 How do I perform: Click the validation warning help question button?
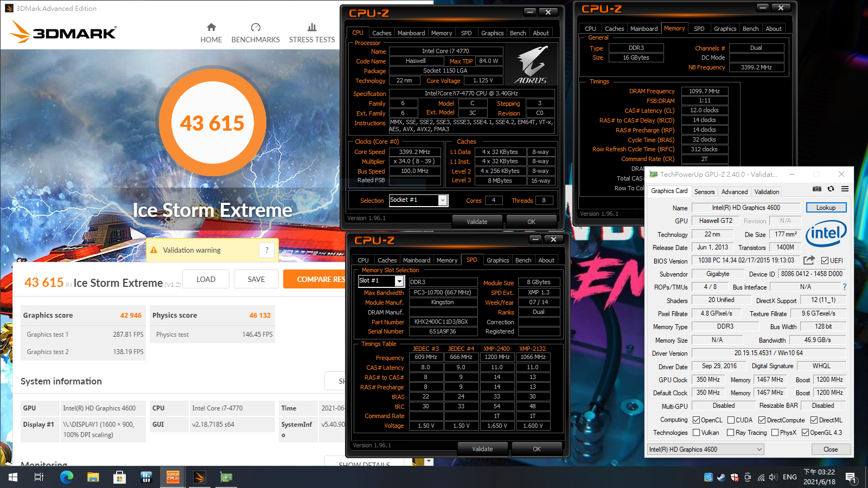coord(266,250)
